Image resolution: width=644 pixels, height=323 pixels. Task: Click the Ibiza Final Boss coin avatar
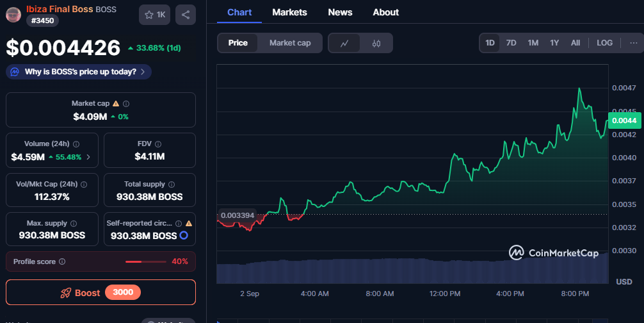pos(13,15)
